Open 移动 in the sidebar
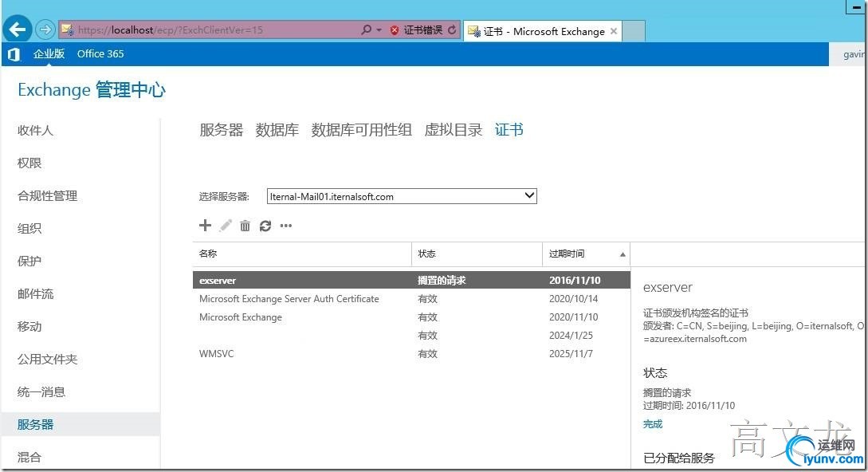Screen dimensions: 868x472 29,326
